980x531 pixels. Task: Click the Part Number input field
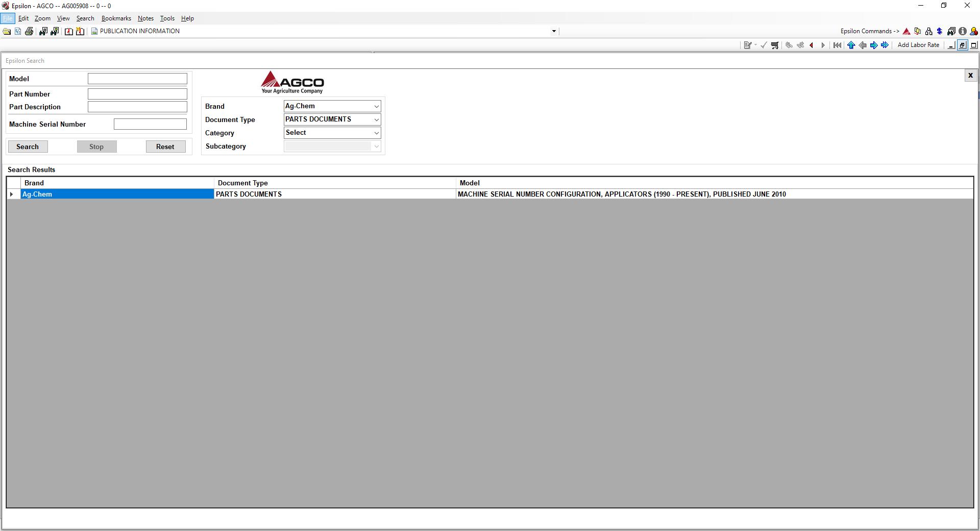point(137,94)
